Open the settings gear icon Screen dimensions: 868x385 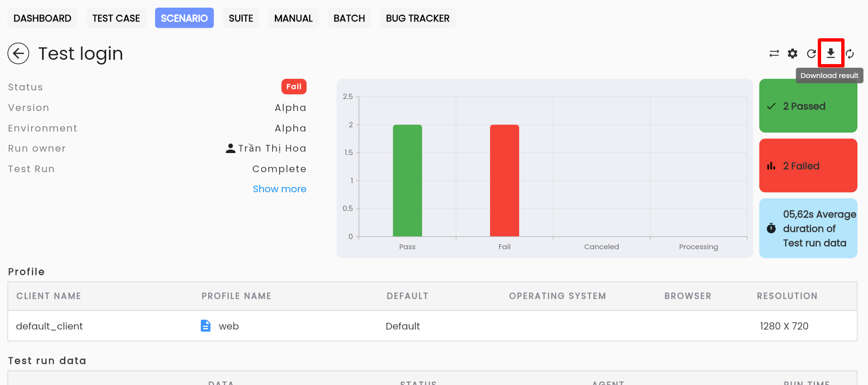pos(793,54)
